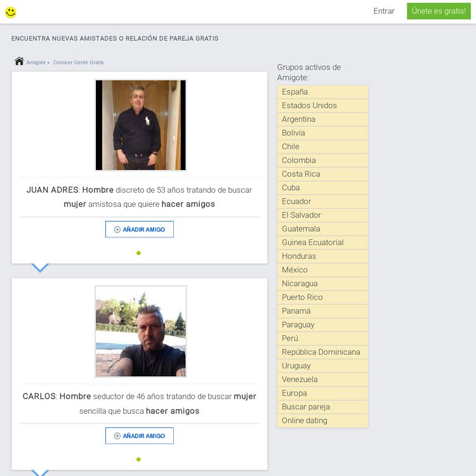
Task: Select the Estados Unidos group
Action: 322,105
